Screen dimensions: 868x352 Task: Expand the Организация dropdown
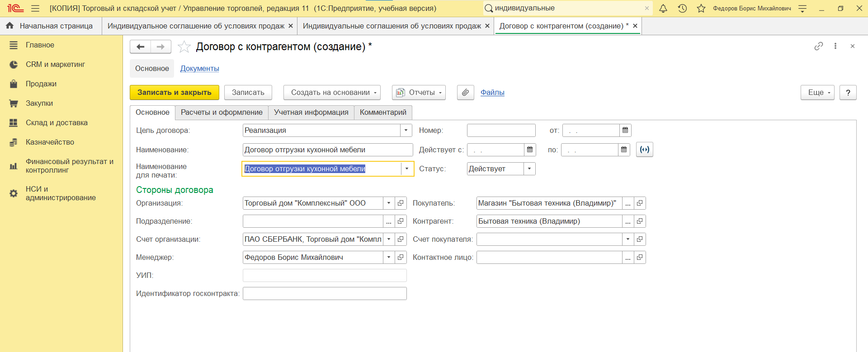[x=389, y=203]
